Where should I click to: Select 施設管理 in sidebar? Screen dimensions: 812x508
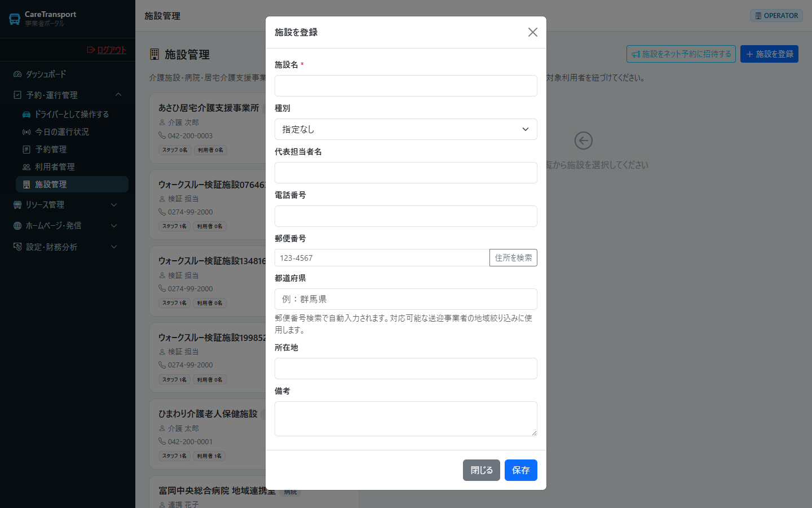pyautogui.click(x=72, y=184)
